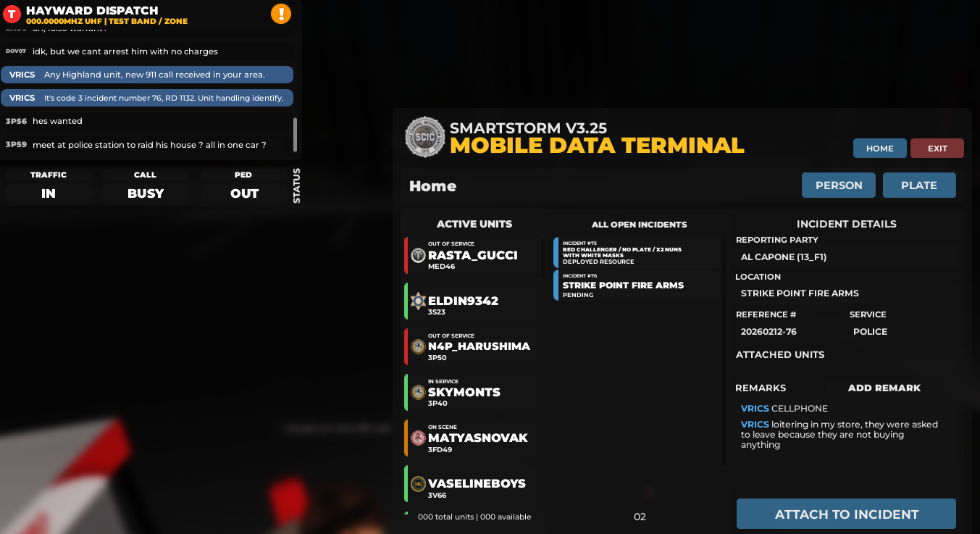Select Incident #76 Strike Point Fire Arms
This screenshot has height=534, width=980.
637,285
